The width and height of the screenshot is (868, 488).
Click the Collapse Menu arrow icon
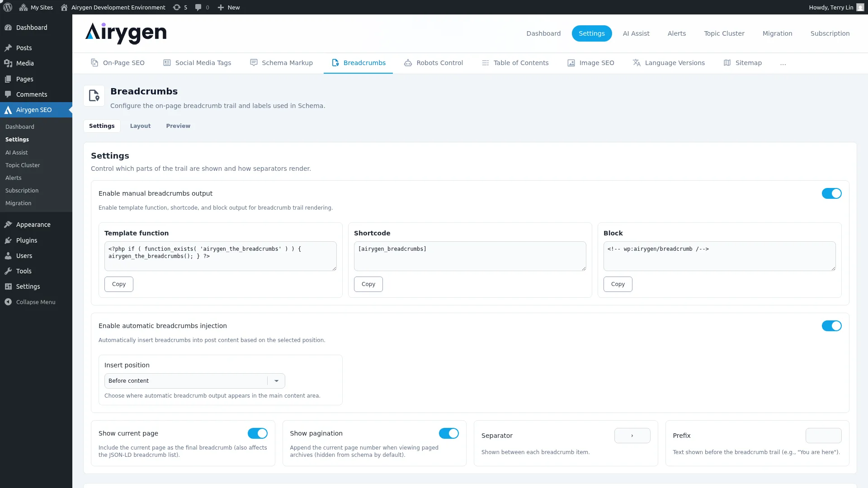(8, 302)
